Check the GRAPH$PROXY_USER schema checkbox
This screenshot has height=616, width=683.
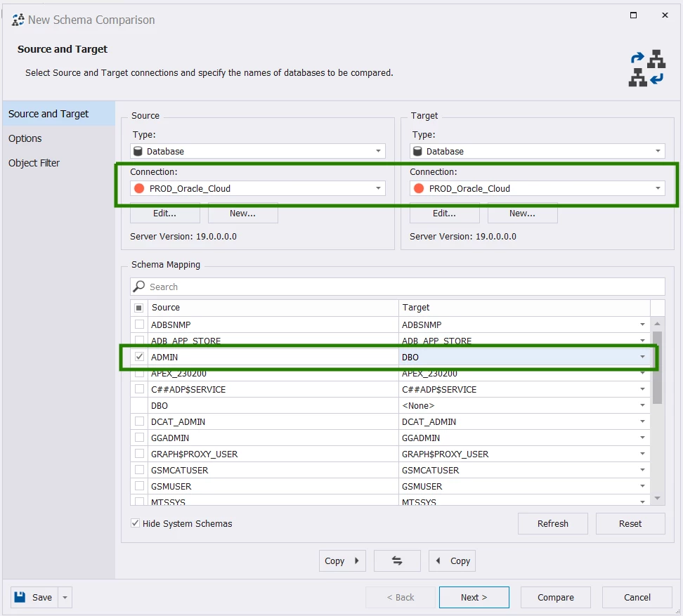click(139, 453)
